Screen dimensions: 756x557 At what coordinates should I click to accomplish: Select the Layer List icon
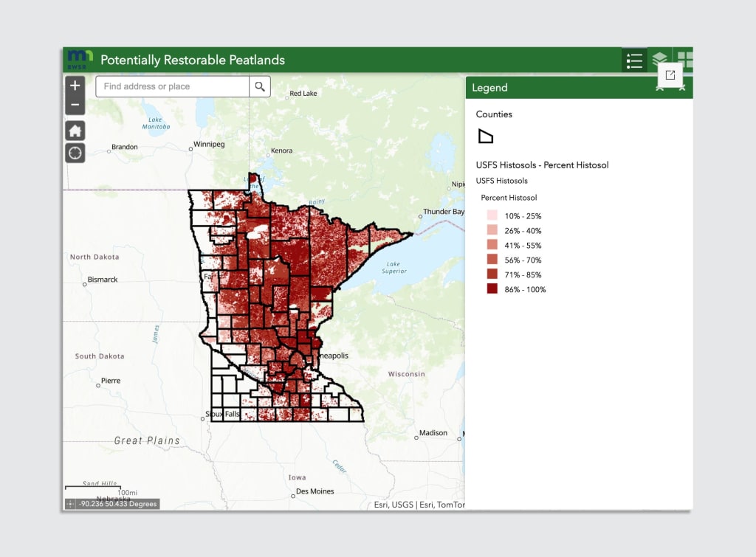coord(659,59)
